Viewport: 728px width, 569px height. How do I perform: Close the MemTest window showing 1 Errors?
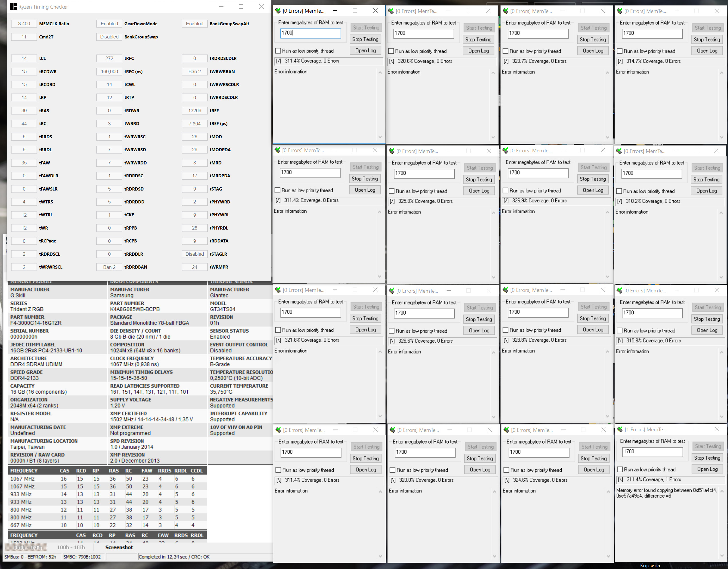(x=717, y=429)
